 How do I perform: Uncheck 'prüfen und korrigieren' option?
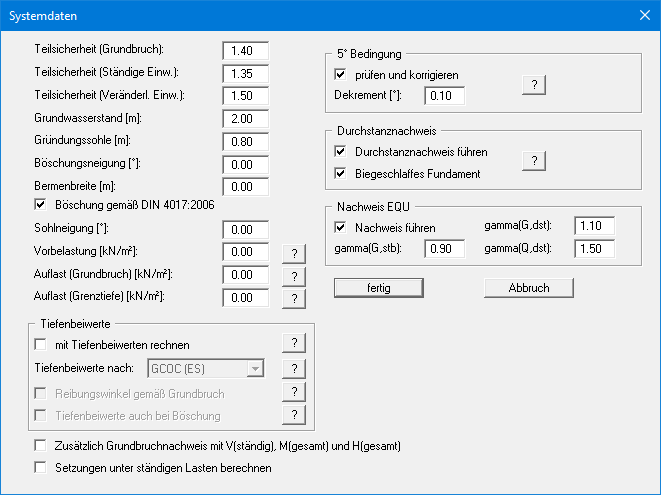click(x=341, y=75)
